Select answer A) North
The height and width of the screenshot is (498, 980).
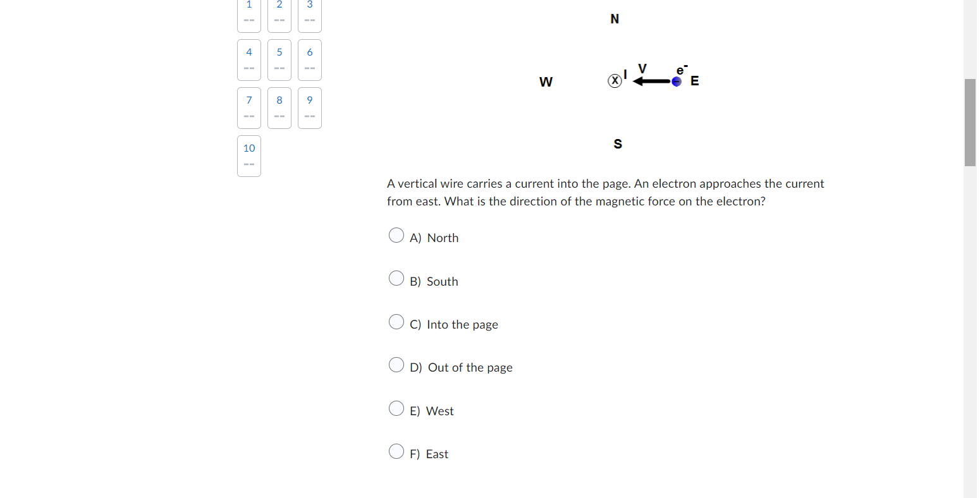pyautogui.click(x=396, y=234)
